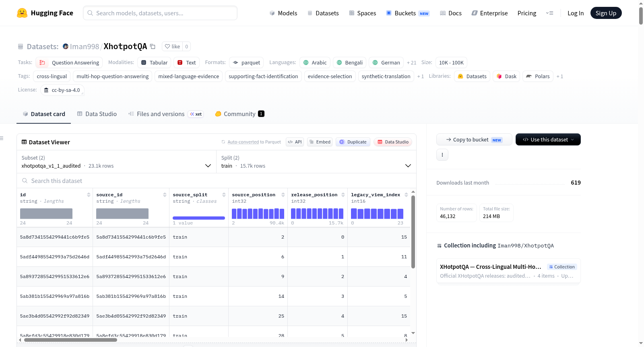This screenshot has width=644, height=347.
Task: Filter by the Tabular modality tag
Action: (155, 62)
